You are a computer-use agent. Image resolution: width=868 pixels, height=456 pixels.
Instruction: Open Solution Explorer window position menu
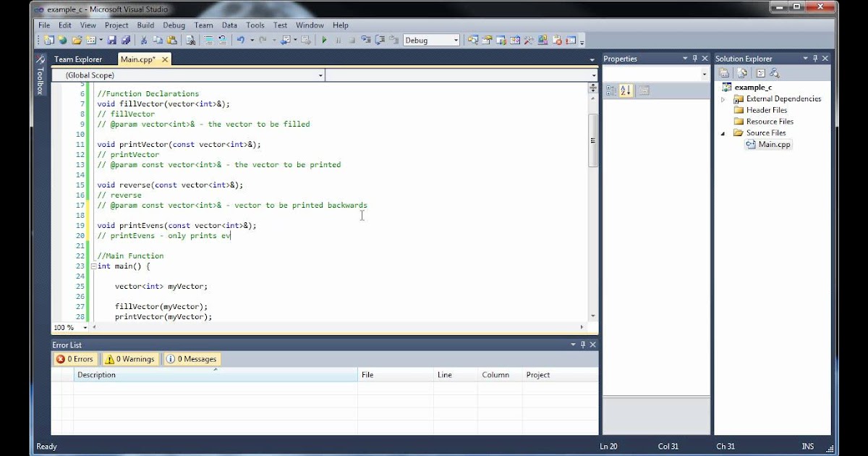point(805,59)
